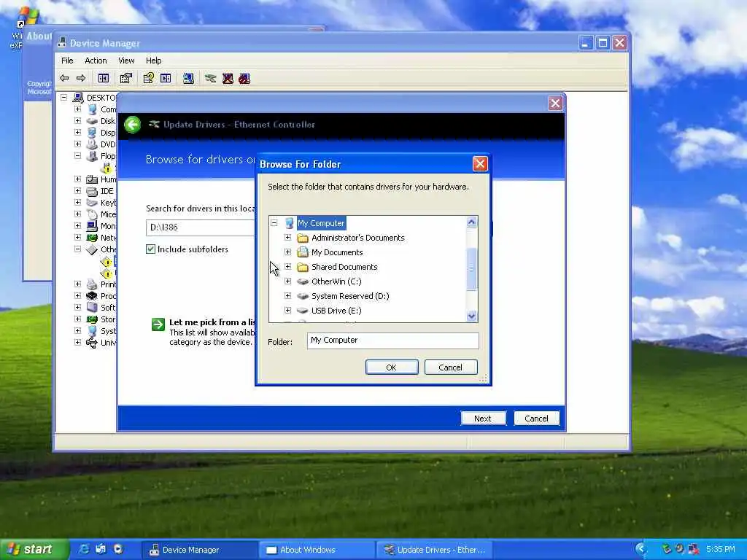Click OK in Browse For Folder
The width and height of the screenshot is (747, 560).
click(392, 367)
